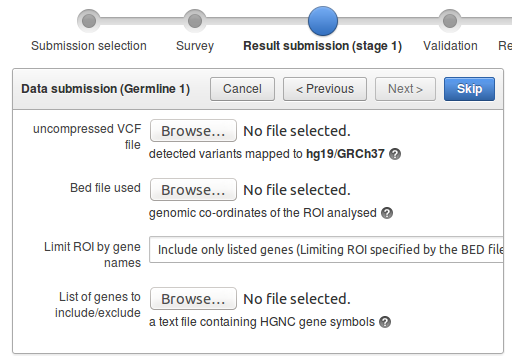Skip this data submission step

click(469, 89)
